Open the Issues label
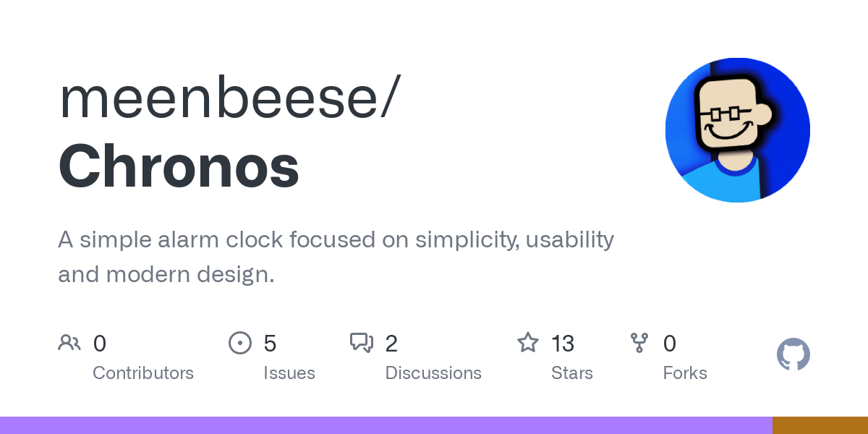Image resolution: width=868 pixels, height=434 pixels. pos(289,373)
